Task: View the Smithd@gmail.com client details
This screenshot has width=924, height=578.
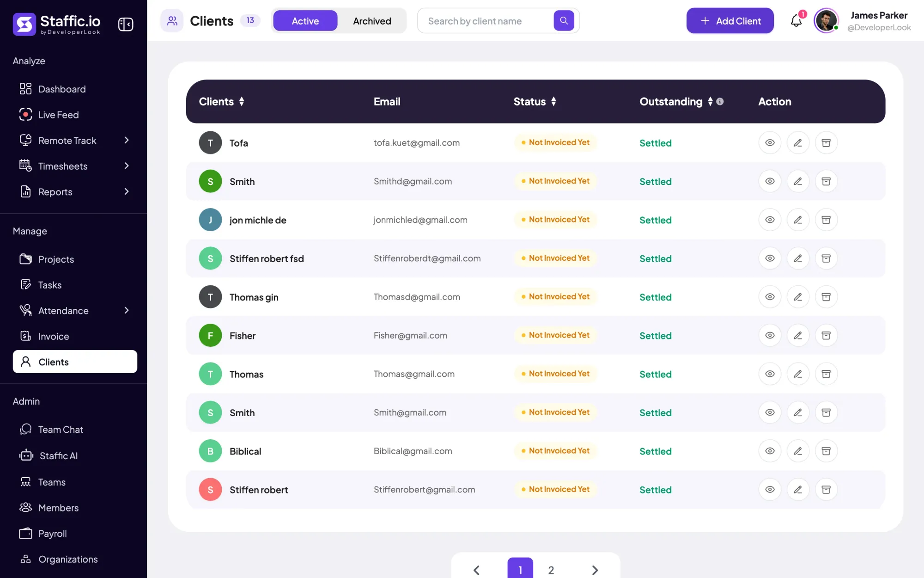Action: [x=770, y=181]
